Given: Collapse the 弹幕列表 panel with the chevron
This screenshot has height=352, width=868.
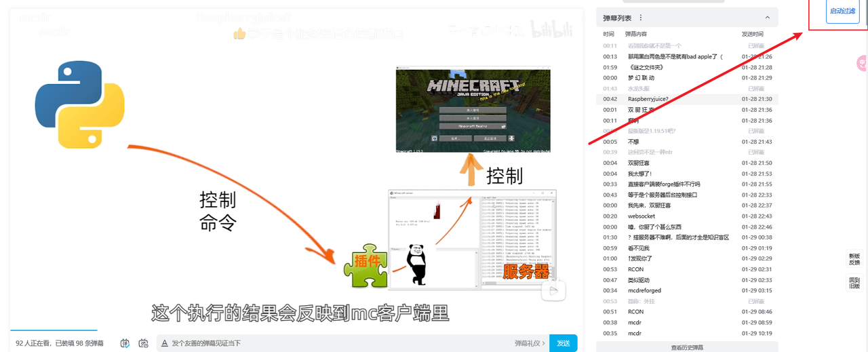Looking at the screenshot, I should click(x=767, y=18).
